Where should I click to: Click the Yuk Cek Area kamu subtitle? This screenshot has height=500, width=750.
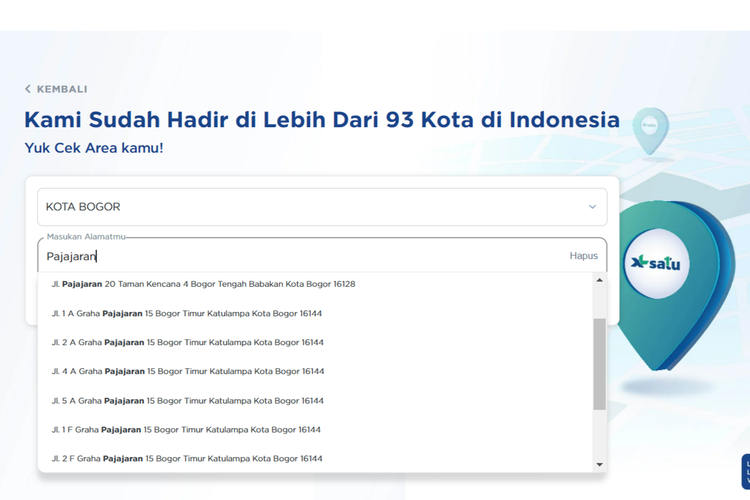click(94, 148)
